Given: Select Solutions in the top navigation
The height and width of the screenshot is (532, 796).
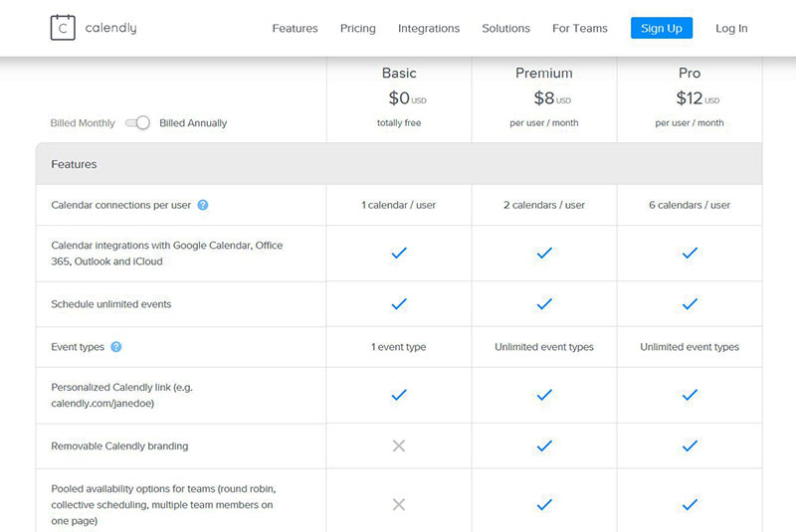Looking at the screenshot, I should coord(506,29).
